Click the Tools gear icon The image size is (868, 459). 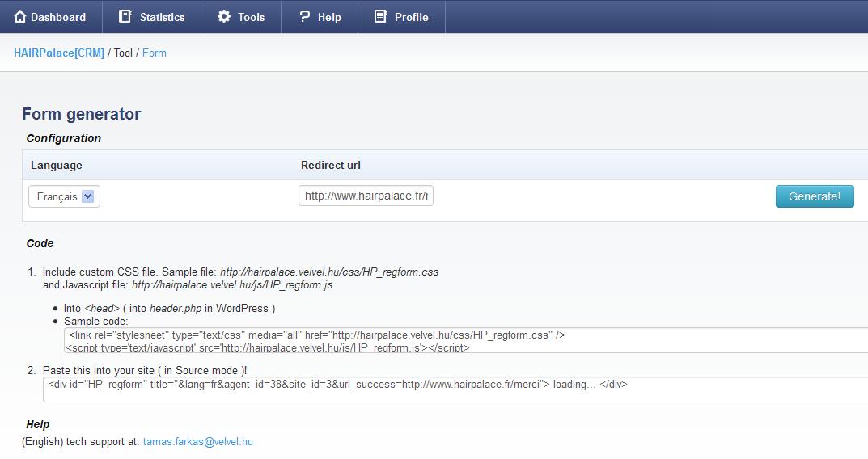click(x=223, y=17)
